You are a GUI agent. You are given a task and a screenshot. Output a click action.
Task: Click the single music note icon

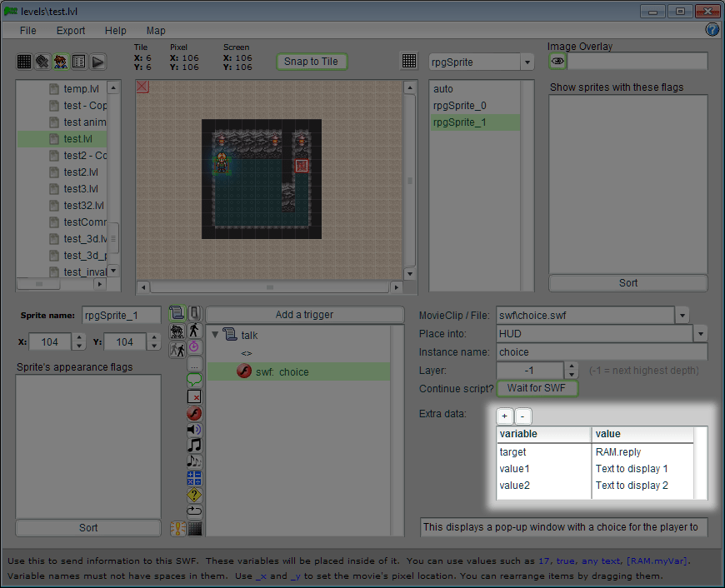(194, 445)
